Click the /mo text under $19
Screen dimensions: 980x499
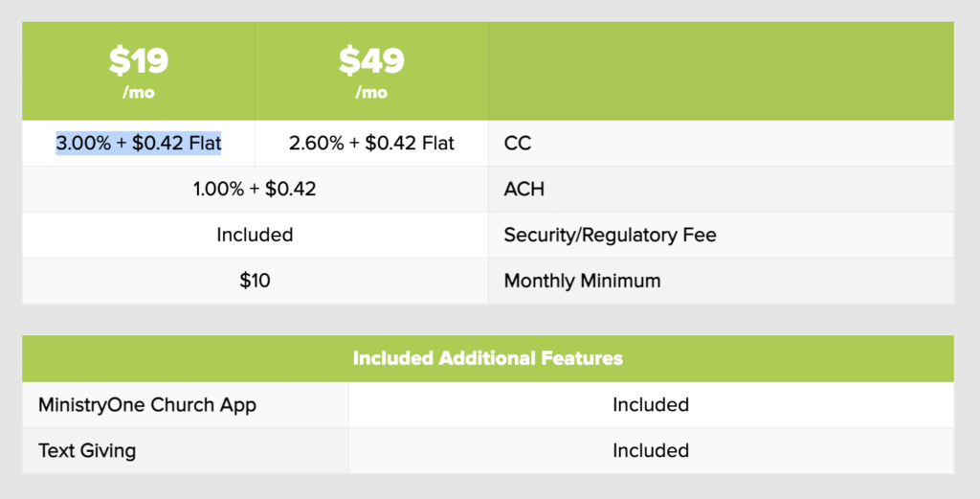coord(139,93)
